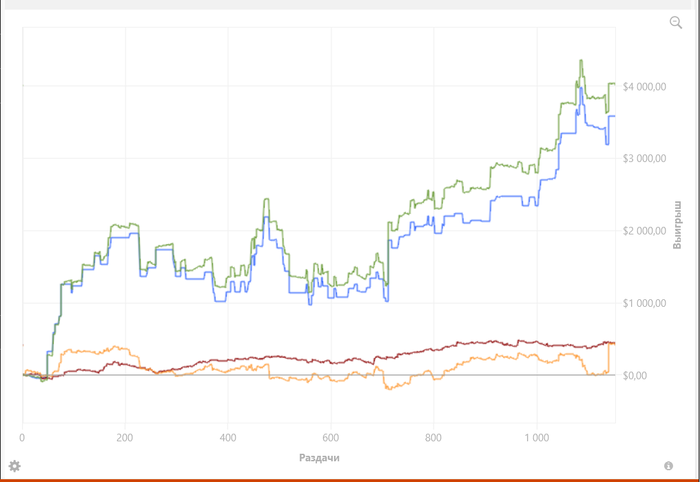Click the info icon below chart
Screen dimensions: 700x482
point(668,466)
